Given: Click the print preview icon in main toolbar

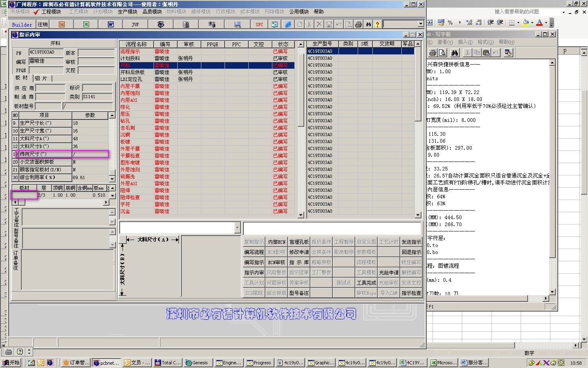Looking at the screenshot, I should click(x=348, y=25).
